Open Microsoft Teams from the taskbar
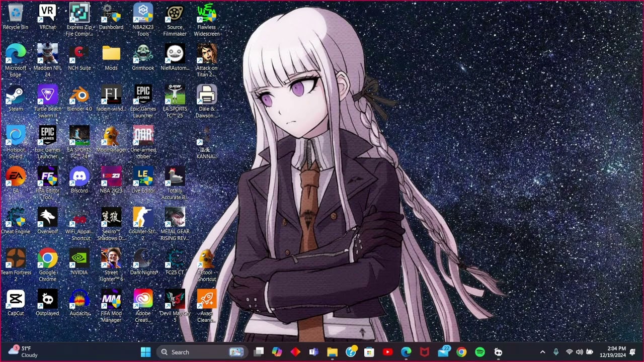644x362 pixels. point(314,352)
